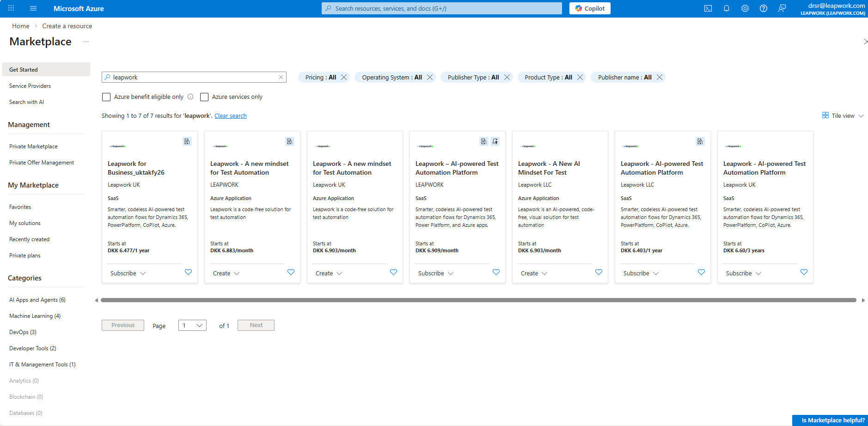The image size is (868, 426).
Task: Favorite the Leapwork for Business_uktakfy26 card
Action: click(x=188, y=272)
